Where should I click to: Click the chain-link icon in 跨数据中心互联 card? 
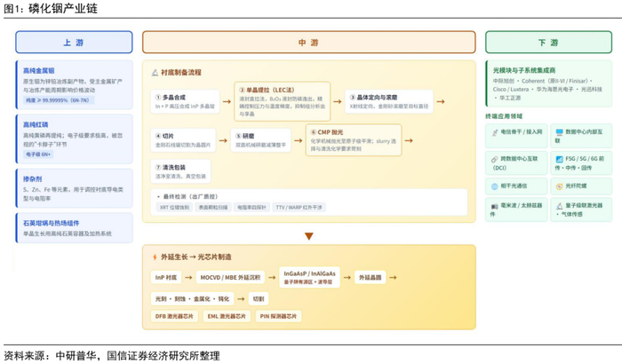pos(495,159)
